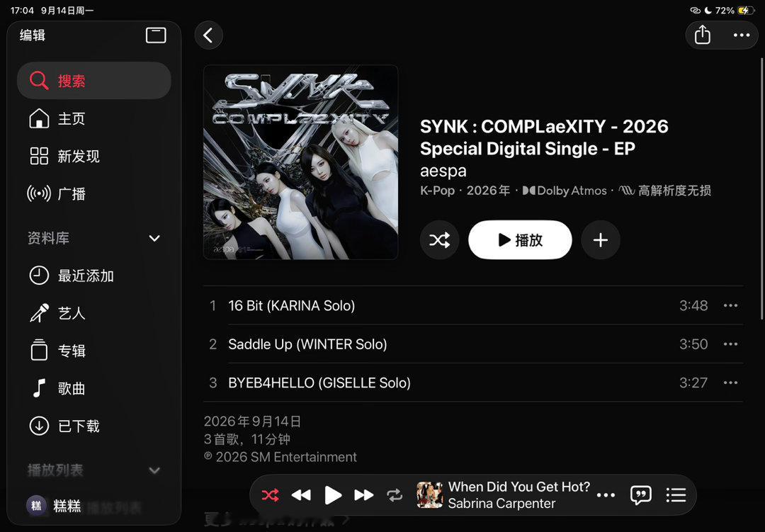The height and width of the screenshot is (532, 765).
Task: Toggle shuffle in the mini player
Action: (x=271, y=495)
